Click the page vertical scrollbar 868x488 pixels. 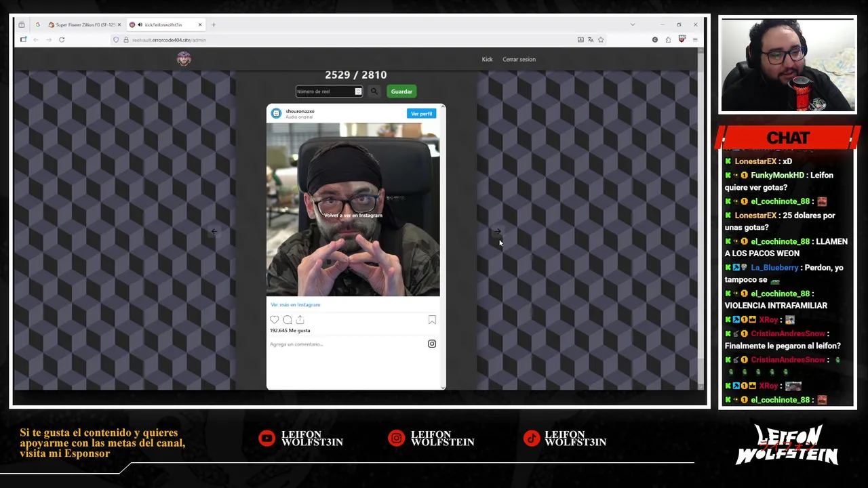[701, 217]
